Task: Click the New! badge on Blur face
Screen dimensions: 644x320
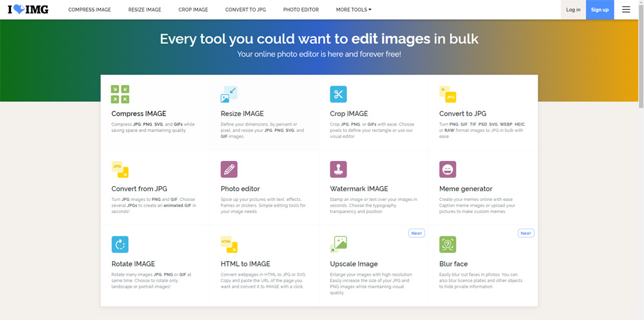Action: [526, 233]
